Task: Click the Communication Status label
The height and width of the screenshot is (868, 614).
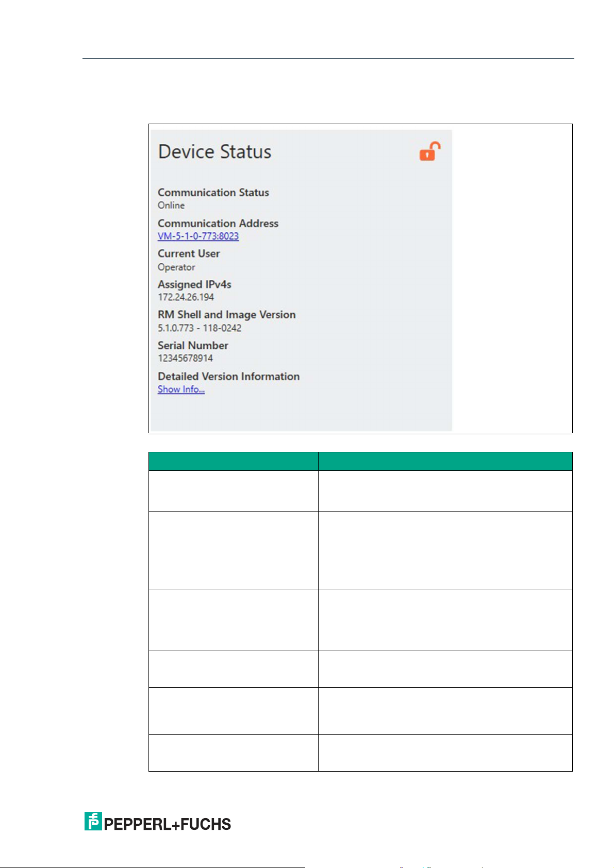Action: coord(213,193)
